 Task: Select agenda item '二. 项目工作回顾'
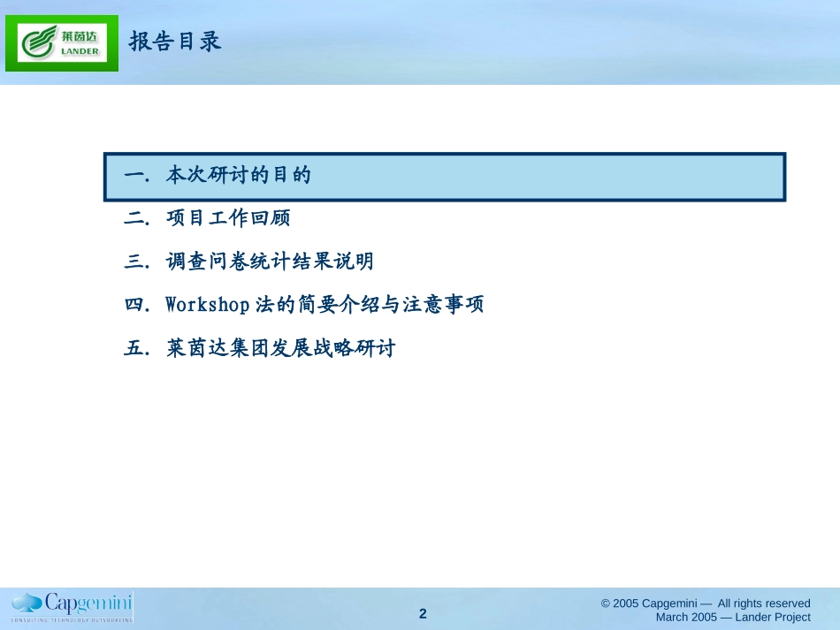(207, 218)
